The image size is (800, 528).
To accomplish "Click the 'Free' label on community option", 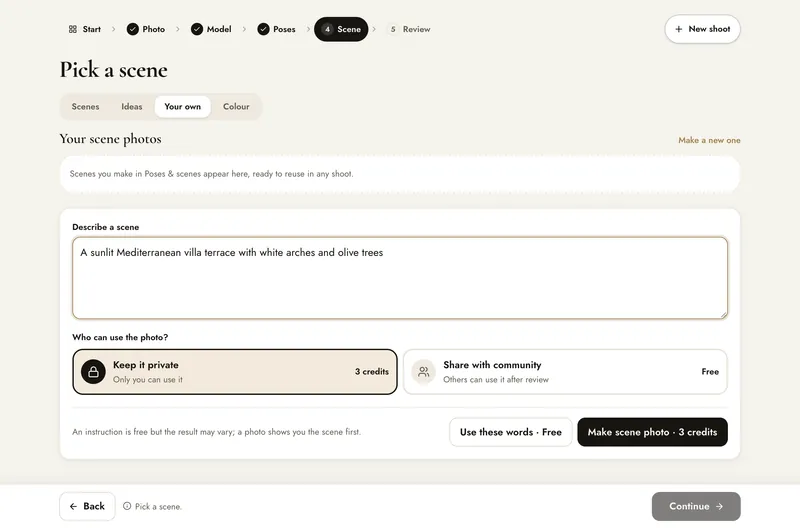I will pos(710,372).
